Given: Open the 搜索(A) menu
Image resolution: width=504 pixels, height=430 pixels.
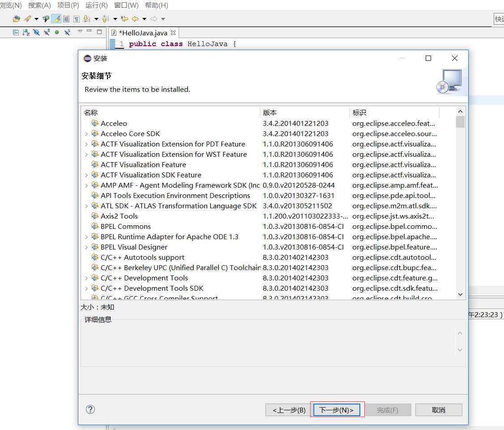Looking at the screenshot, I should (39, 5).
